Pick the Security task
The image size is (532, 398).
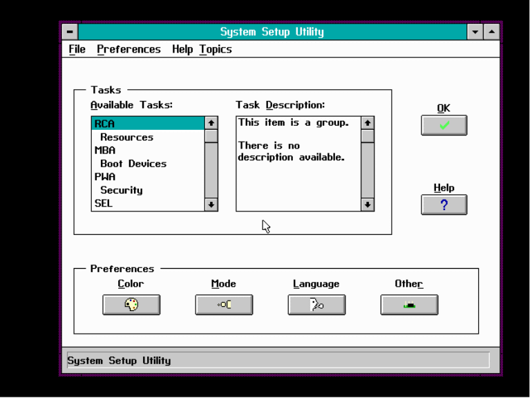click(148, 190)
